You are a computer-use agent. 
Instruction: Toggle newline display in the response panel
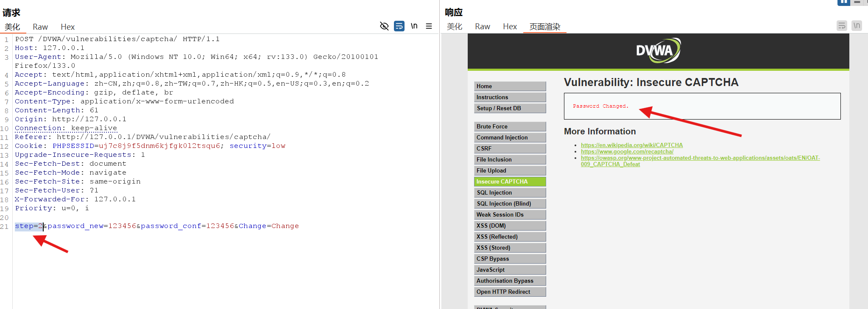(857, 26)
